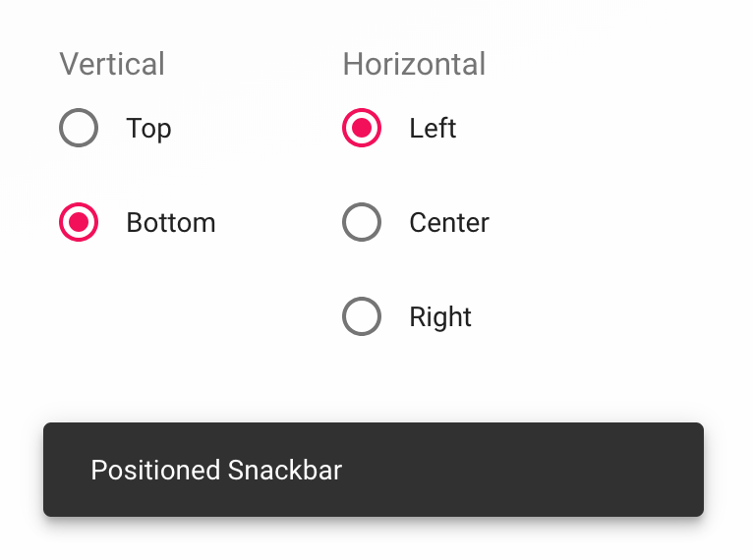The width and height of the screenshot is (753, 560).
Task: Select the Top vertical radio button
Action: tap(79, 128)
